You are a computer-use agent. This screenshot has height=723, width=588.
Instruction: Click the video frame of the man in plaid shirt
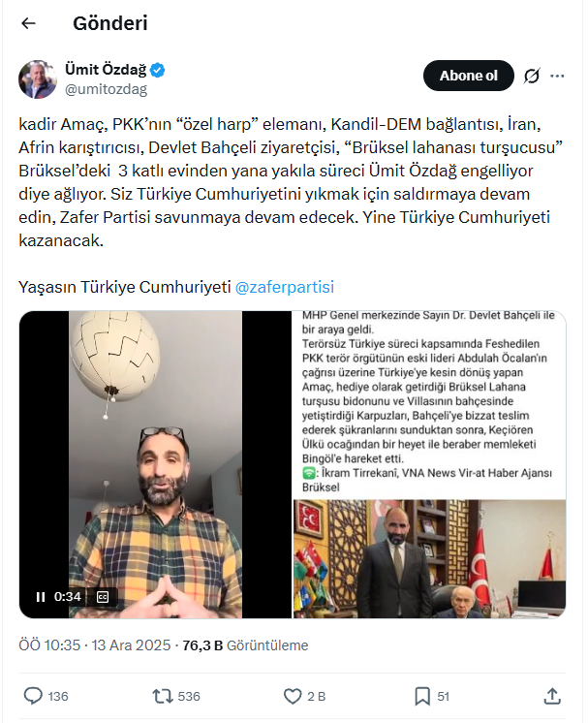pos(155,465)
